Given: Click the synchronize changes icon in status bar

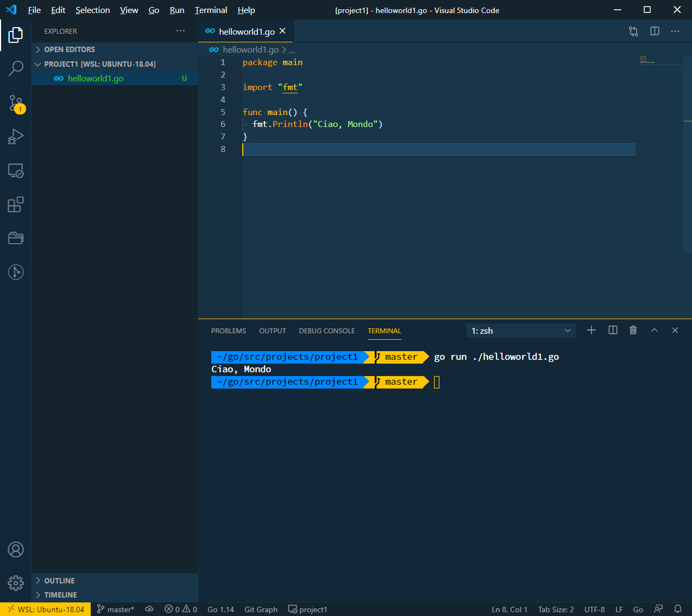Looking at the screenshot, I should coord(149,609).
